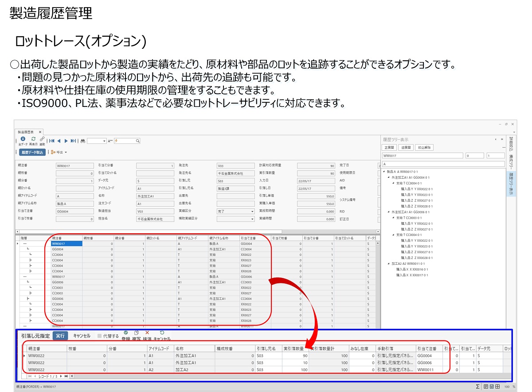Click the grid view icon in status bar
This screenshot has width=532, height=392.
click(x=498, y=387)
